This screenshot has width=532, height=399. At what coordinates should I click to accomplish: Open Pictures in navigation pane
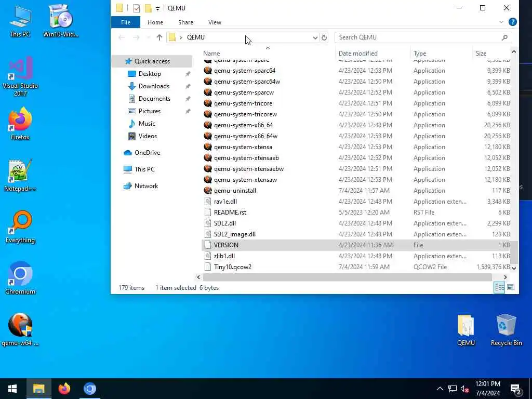[x=149, y=111]
